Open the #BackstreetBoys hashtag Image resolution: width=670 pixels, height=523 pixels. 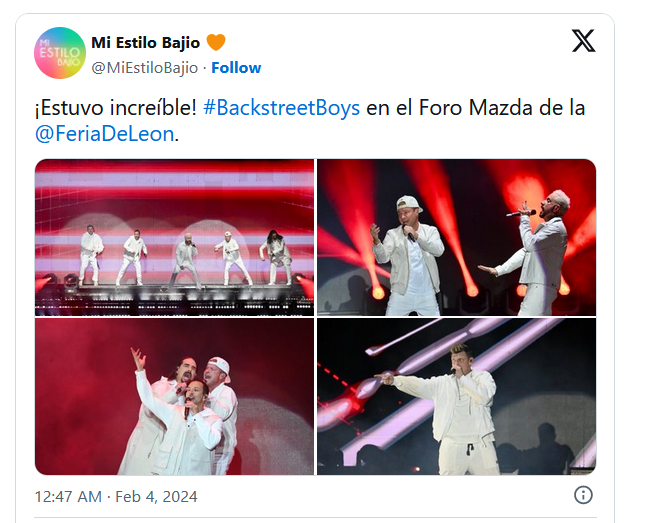tap(281, 108)
